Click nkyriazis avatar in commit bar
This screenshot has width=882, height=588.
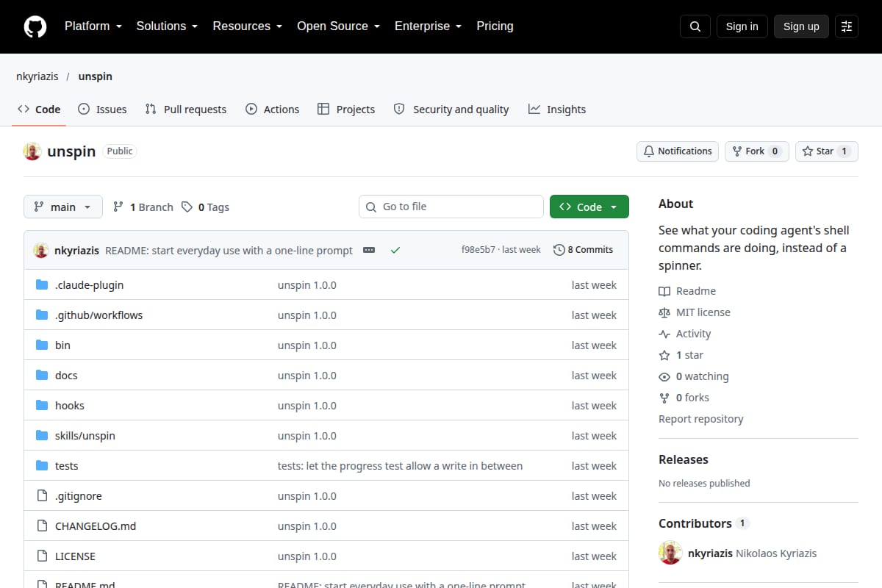point(41,250)
